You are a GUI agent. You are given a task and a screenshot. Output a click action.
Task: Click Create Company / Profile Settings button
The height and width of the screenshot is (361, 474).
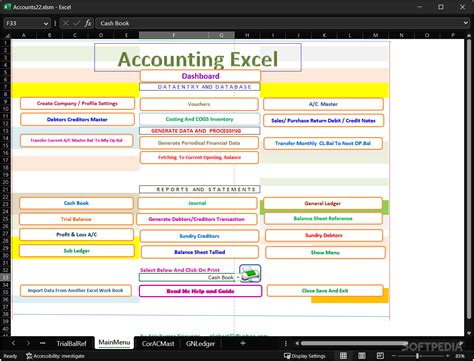point(77,103)
